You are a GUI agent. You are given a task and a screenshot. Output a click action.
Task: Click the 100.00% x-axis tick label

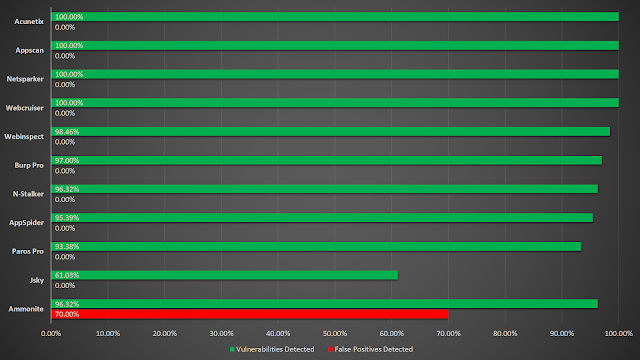[x=619, y=333]
